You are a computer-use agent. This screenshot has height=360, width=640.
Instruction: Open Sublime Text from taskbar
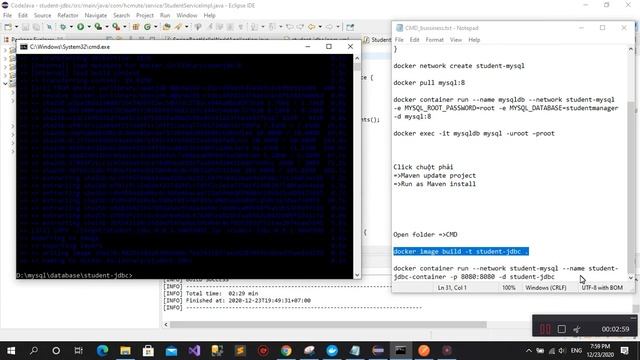pos(240,351)
